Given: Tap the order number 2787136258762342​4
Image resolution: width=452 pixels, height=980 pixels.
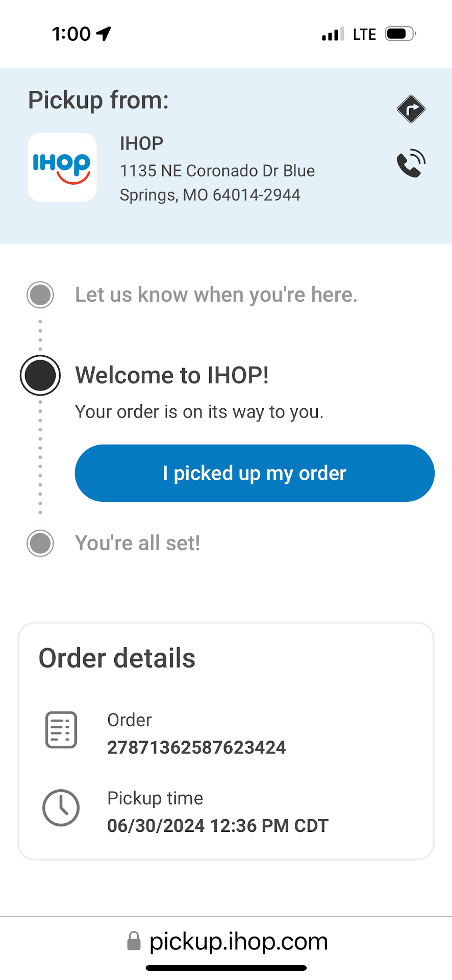Looking at the screenshot, I should tap(196, 748).
